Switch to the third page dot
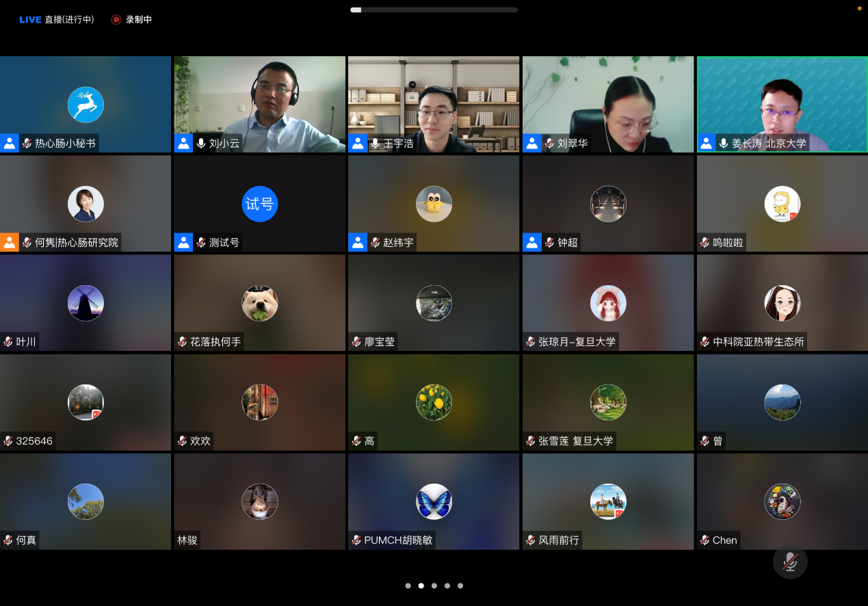This screenshot has width=868, height=606. (434, 585)
